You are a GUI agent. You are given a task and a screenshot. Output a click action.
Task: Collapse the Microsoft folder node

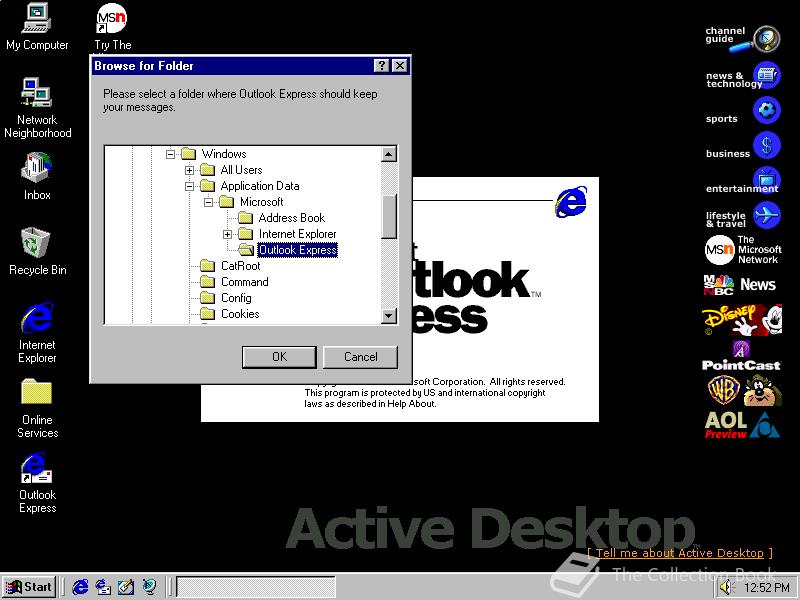208,202
